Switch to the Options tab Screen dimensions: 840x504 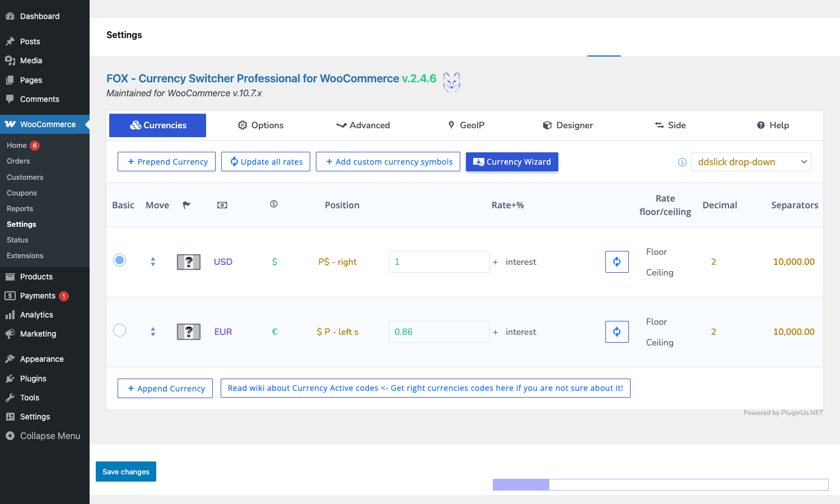[260, 125]
